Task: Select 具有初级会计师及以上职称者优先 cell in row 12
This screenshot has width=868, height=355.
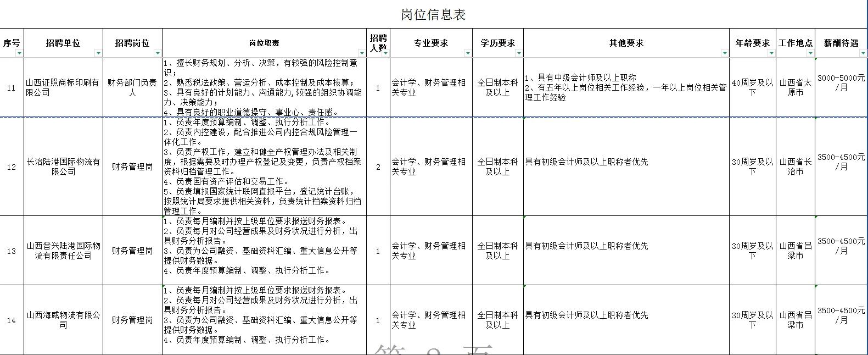Action: pos(626,167)
